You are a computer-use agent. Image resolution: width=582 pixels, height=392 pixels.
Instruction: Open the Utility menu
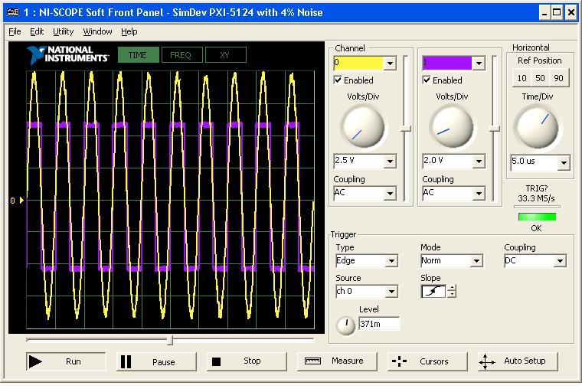pyautogui.click(x=63, y=31)
